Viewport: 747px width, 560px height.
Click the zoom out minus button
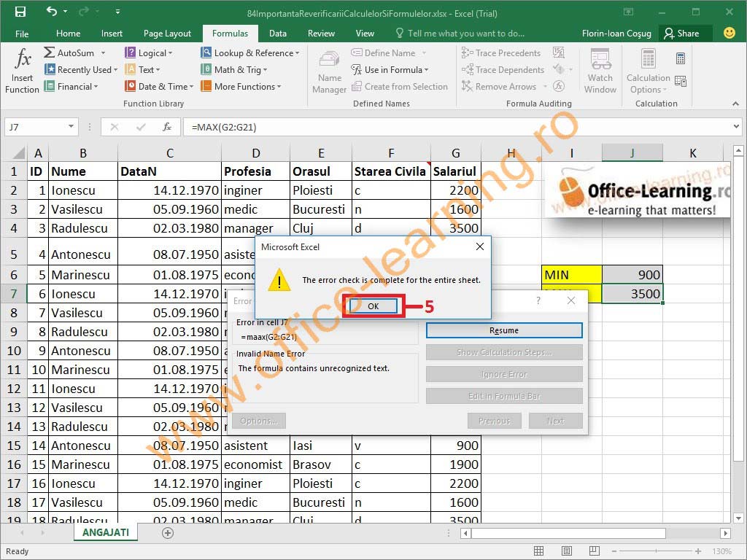[x=614, y=551]
